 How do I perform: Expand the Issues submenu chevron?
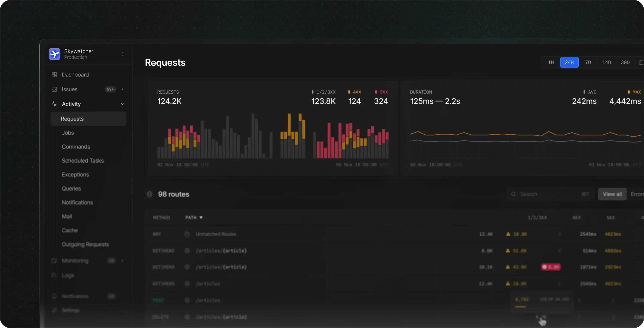tap(122, 89)
